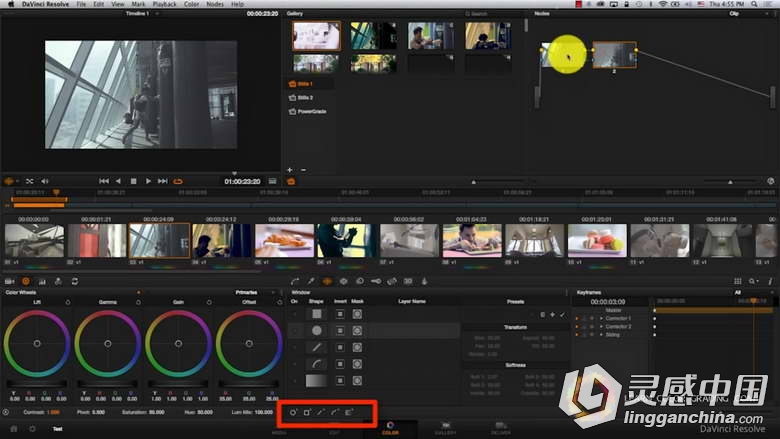Open the Key palette icon
Image resolution: width=780 pixels, height=439 pixels.
click(x=376, y=281)
